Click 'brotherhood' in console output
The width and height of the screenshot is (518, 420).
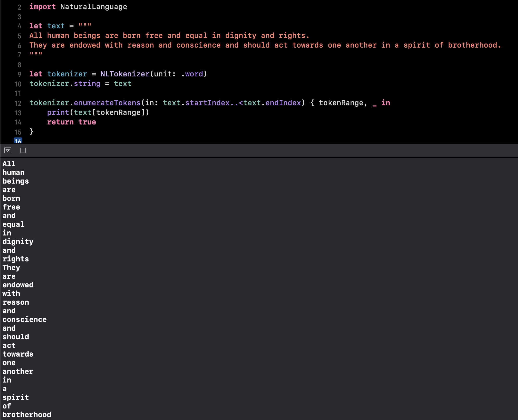click(x=27, y=414)
